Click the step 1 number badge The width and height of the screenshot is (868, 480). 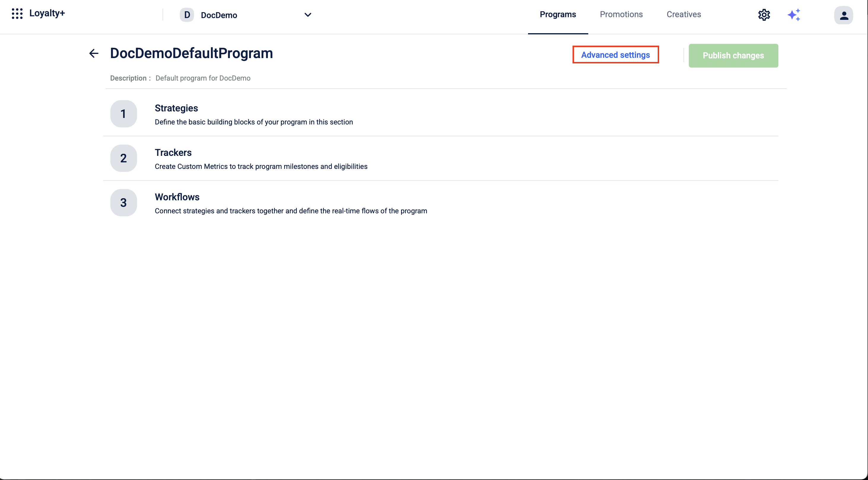coord(123,114)
